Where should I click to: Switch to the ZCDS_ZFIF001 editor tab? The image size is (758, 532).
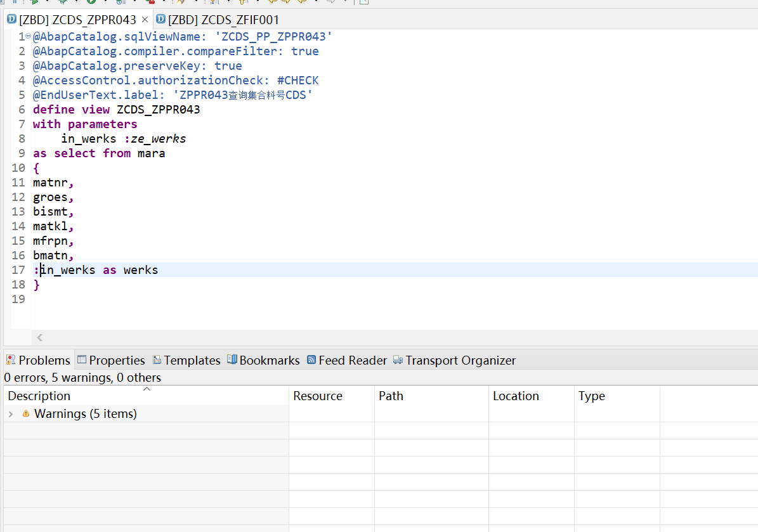[221, 20]
